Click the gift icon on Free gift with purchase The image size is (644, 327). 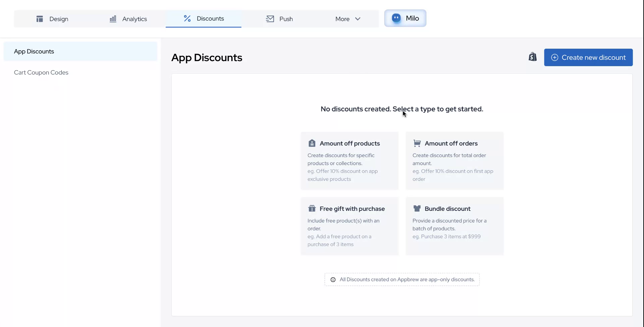pyautogui.click(x=312, y=208)
